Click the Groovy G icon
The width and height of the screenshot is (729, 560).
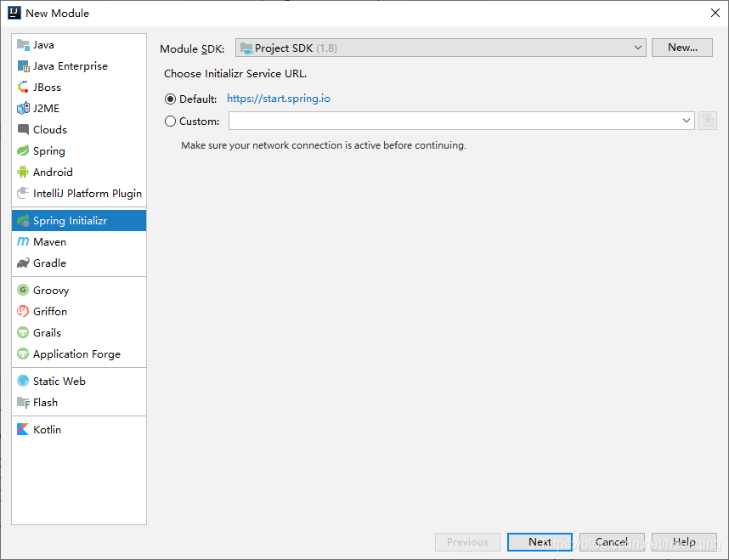point(23,291)
